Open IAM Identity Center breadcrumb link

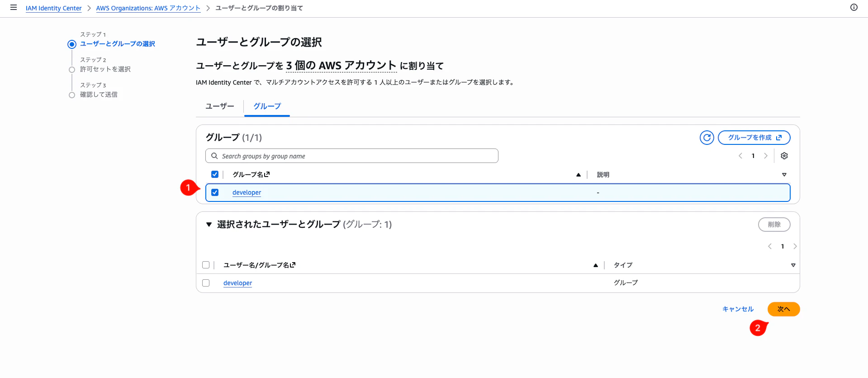point(53,8)
